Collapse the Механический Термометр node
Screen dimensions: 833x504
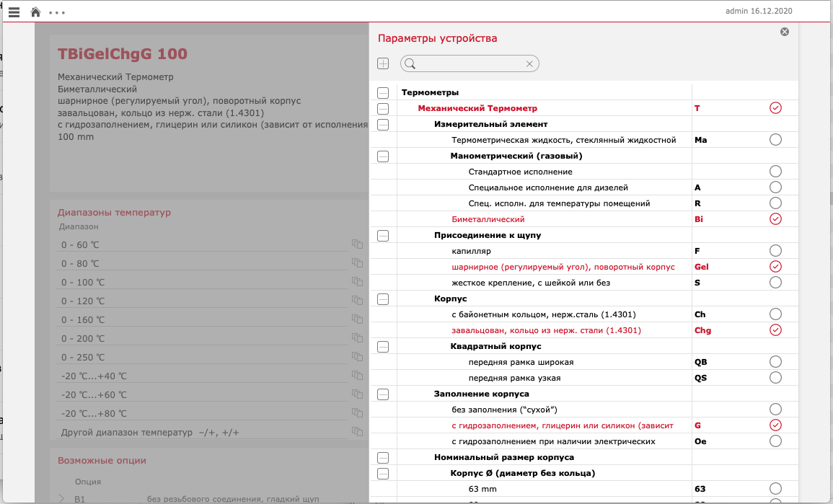tap(383, 109)
